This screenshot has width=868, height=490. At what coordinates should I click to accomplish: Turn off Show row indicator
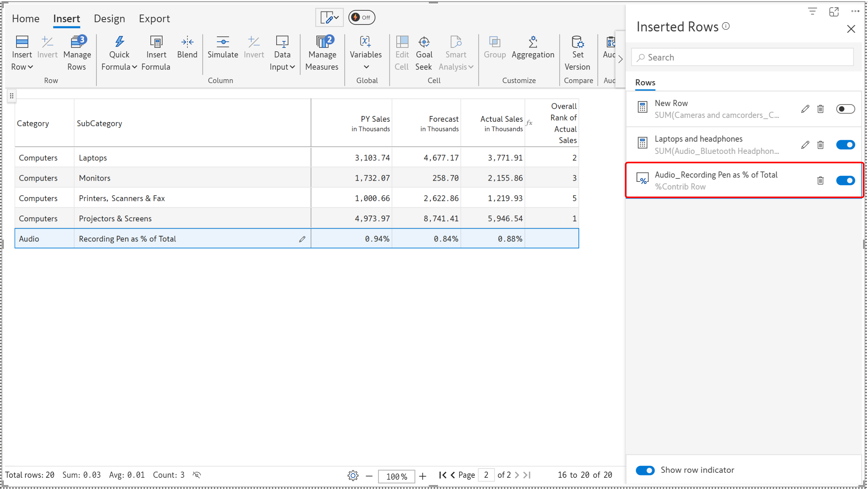(x=645, y=470)
